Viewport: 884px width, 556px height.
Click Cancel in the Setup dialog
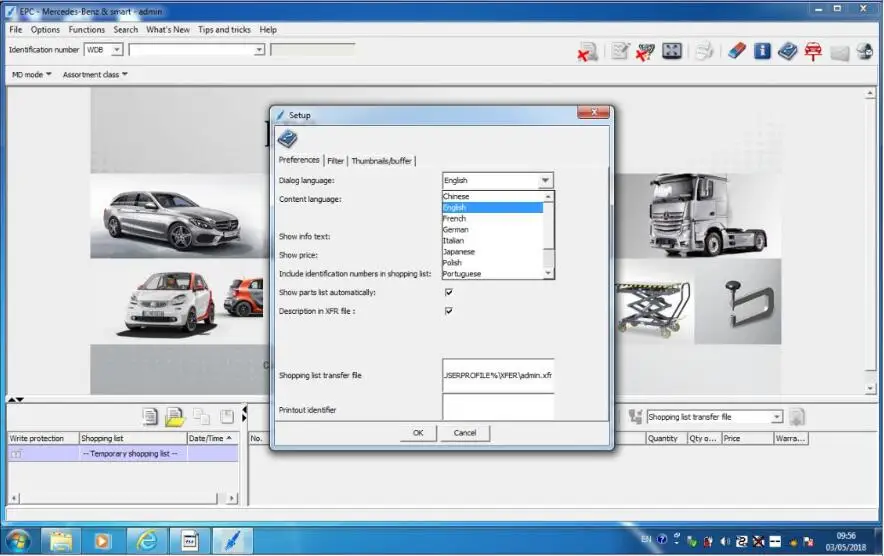465,433
